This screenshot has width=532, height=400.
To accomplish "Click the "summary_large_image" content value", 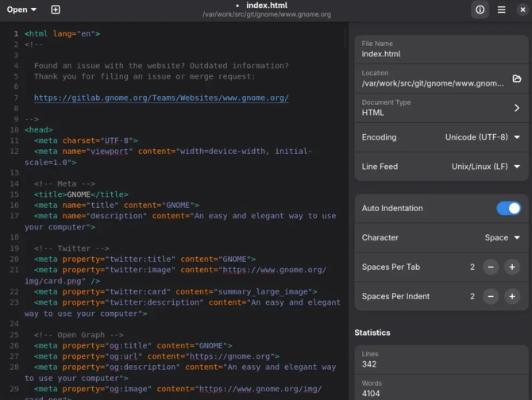I will tap(263, 292).
